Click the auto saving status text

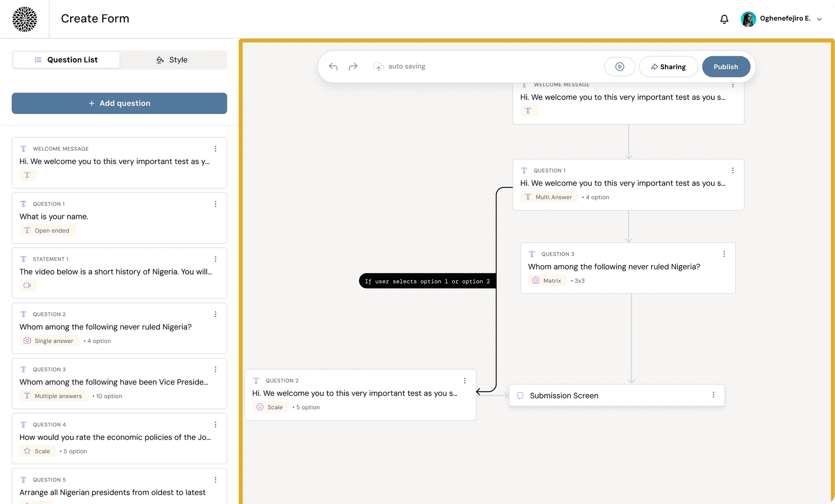click(407, 67)
